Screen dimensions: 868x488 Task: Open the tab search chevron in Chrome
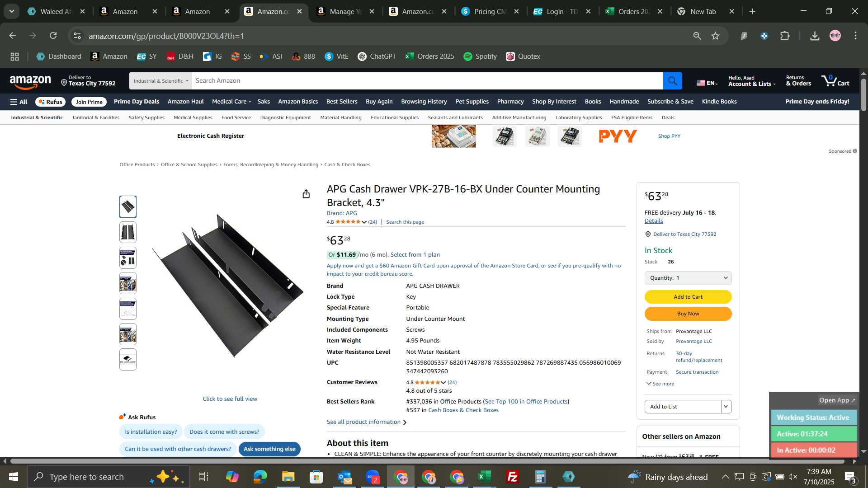click(12, 11)
